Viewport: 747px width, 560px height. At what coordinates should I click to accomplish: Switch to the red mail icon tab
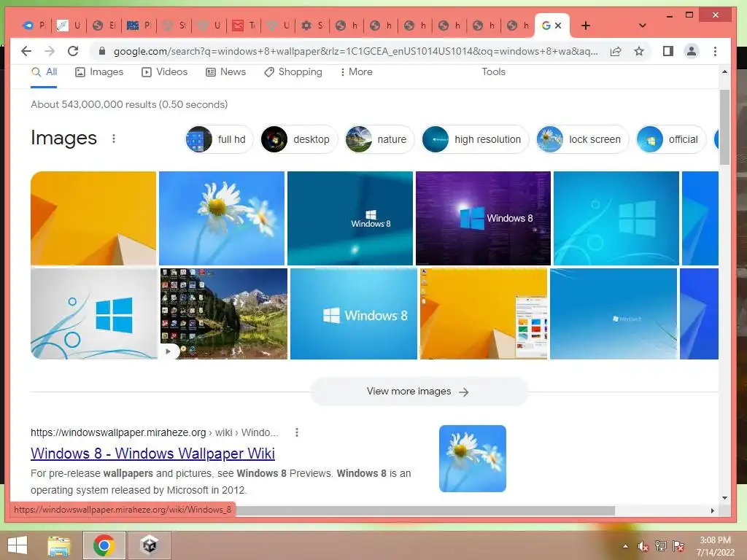coord(244,26)
